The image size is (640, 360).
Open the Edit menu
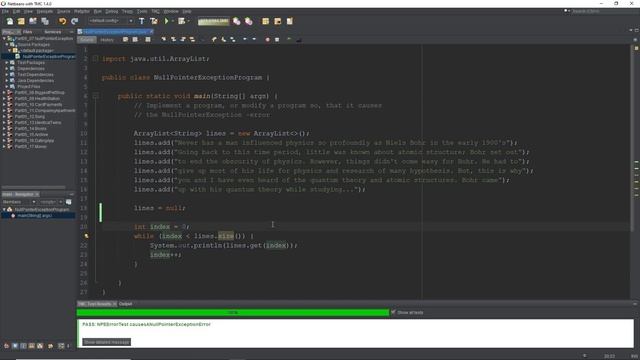tap(16, 11)
